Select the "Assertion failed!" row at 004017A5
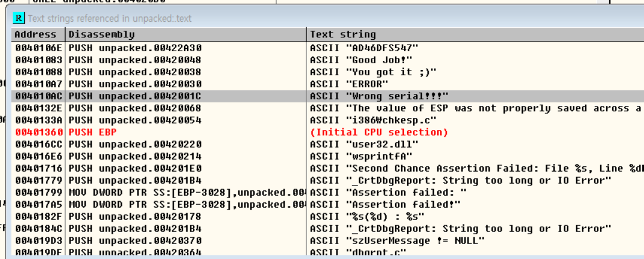The width and height of the screenshot is (644, 259). [385, 205]
